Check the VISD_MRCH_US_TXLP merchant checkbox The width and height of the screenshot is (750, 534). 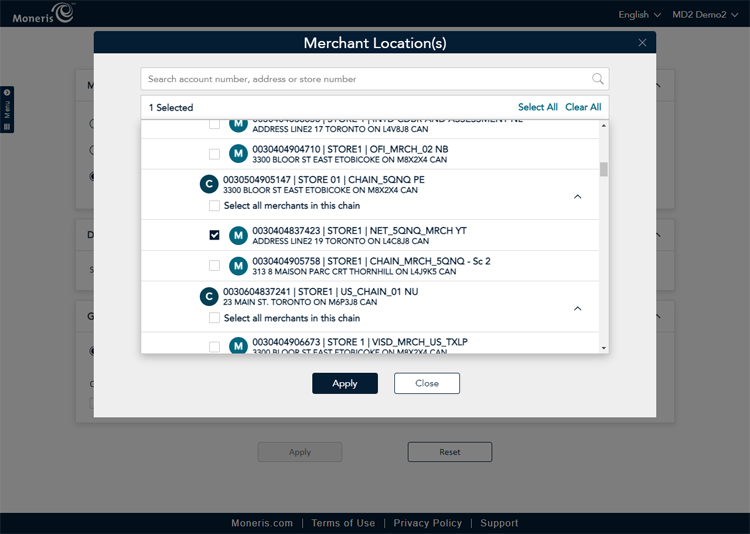pyautogui.click(x=214, y=346)
